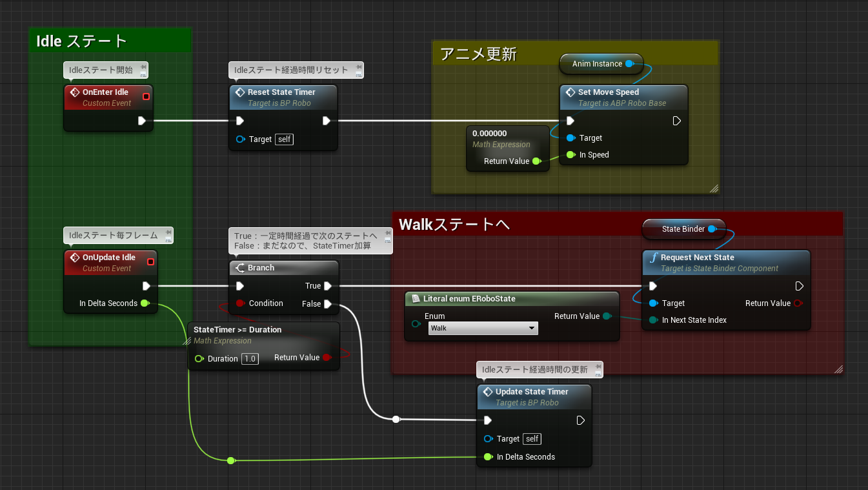Edit the Duration value field showing 1.0
868x490 pixels.
(x=250, y=359)
